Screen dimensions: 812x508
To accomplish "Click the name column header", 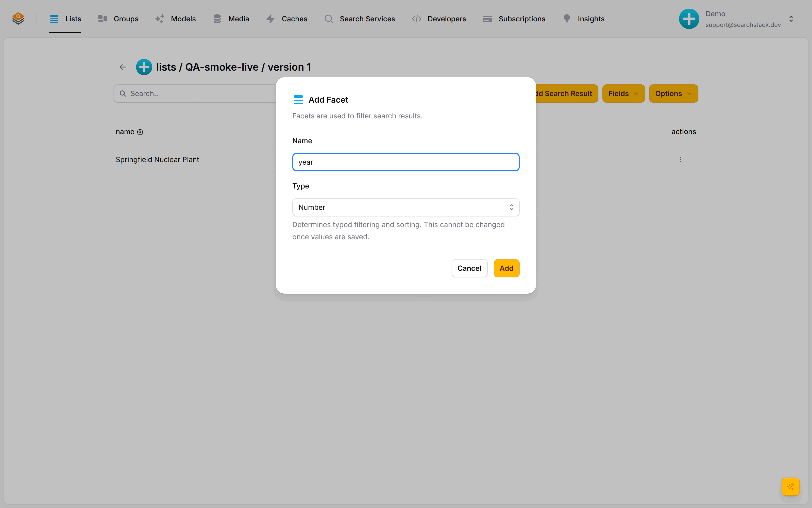I will (125, 132).
